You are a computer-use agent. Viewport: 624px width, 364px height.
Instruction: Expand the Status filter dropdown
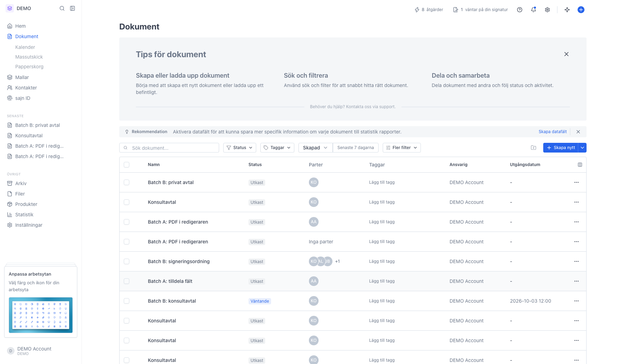point(240,148)
